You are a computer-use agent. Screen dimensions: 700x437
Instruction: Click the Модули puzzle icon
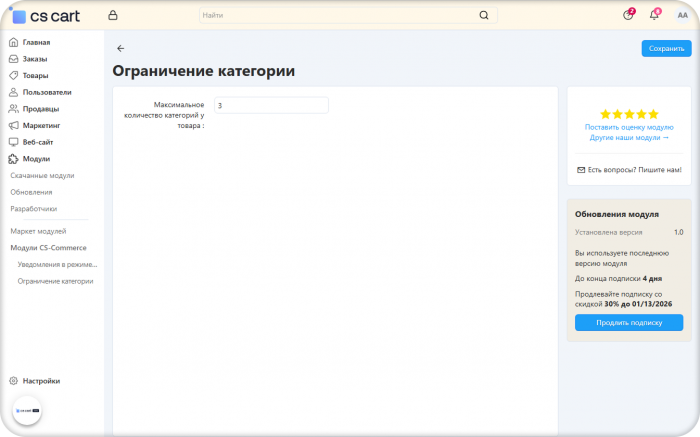tap(13, 158)
